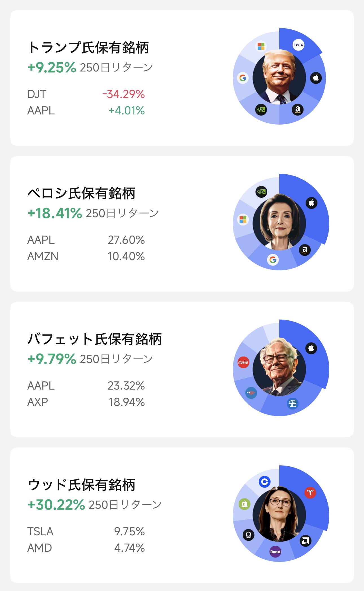Open the ペロシ氏保有銘柄 portfolio title
The image size is (364, 591).
click(x=82, y=193)
